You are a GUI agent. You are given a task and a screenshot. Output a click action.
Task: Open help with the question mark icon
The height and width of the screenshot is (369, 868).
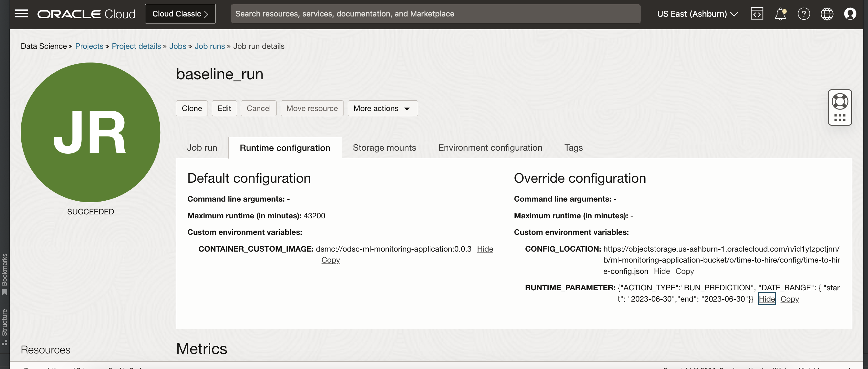pyautogui.click(x=804, y=13)
